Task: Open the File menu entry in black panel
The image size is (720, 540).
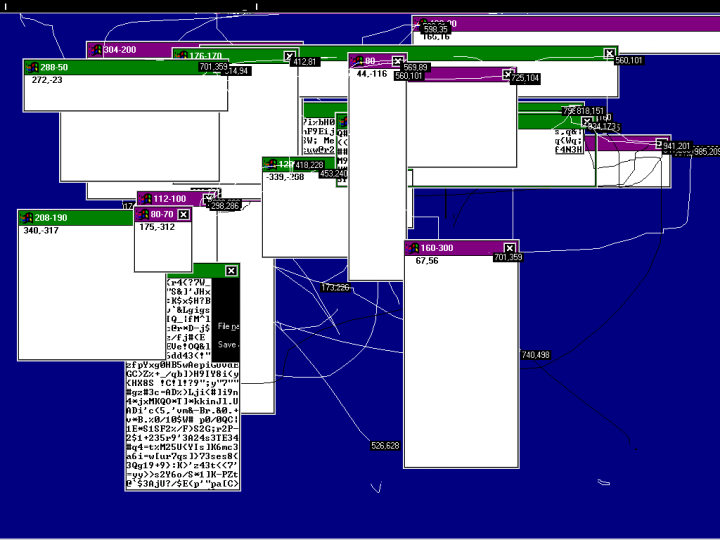Action: point(227,326)
